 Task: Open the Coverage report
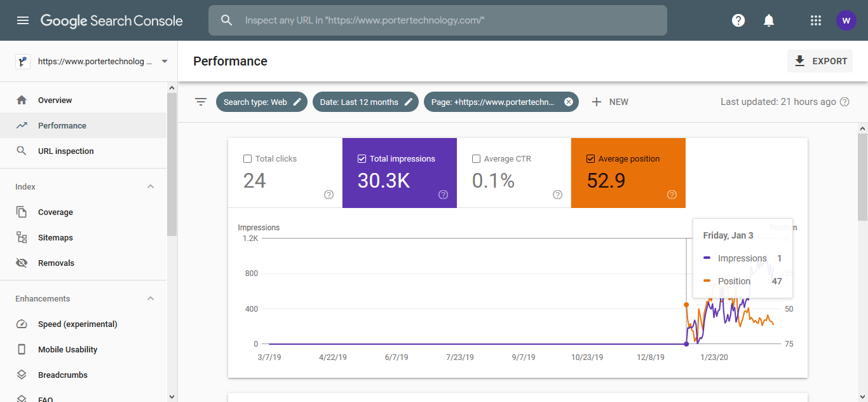coord(83,212)
